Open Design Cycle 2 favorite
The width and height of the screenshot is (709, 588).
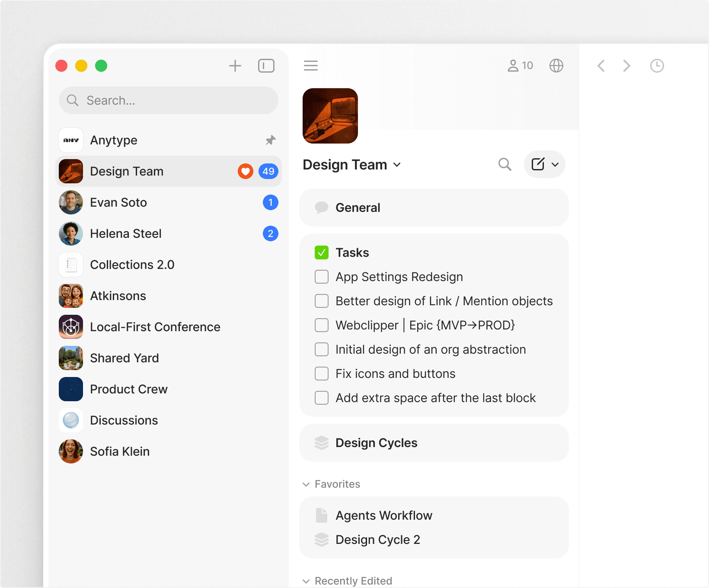(x=434, y=540)
